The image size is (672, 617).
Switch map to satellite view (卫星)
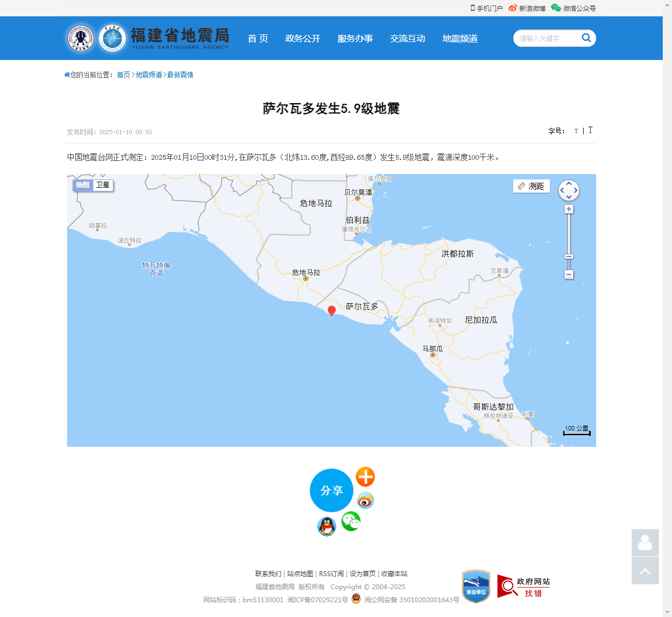(x=103, y=185)
